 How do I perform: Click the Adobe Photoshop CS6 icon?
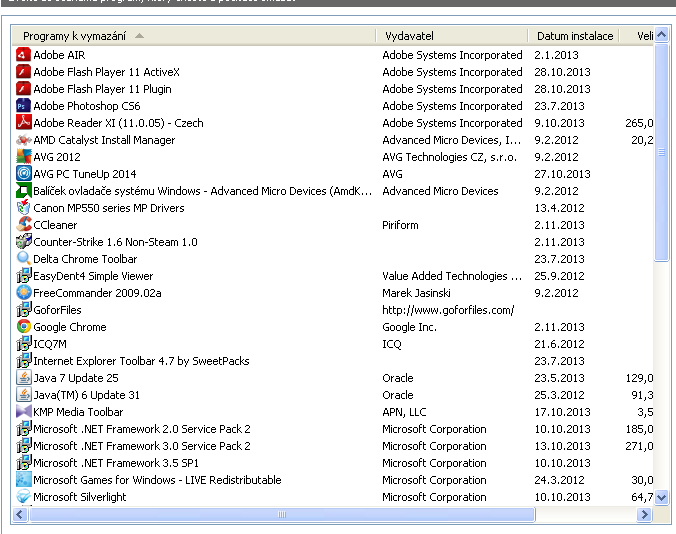[x=23, y=106]
